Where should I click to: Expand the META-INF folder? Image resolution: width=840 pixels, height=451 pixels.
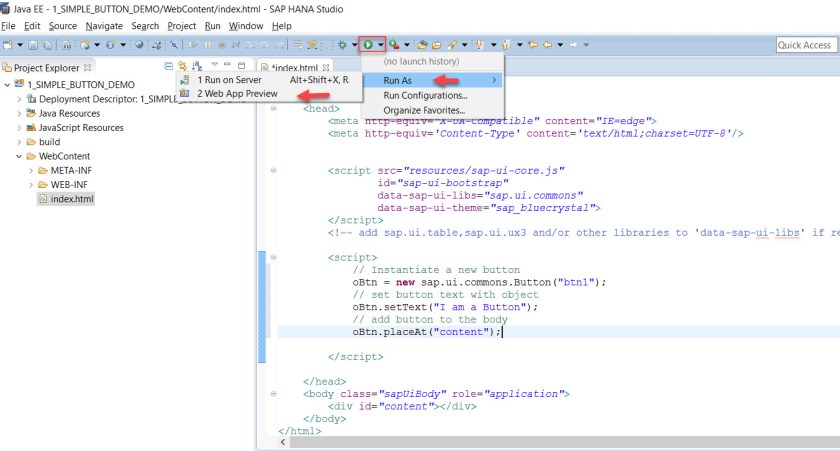pos(31,170)
